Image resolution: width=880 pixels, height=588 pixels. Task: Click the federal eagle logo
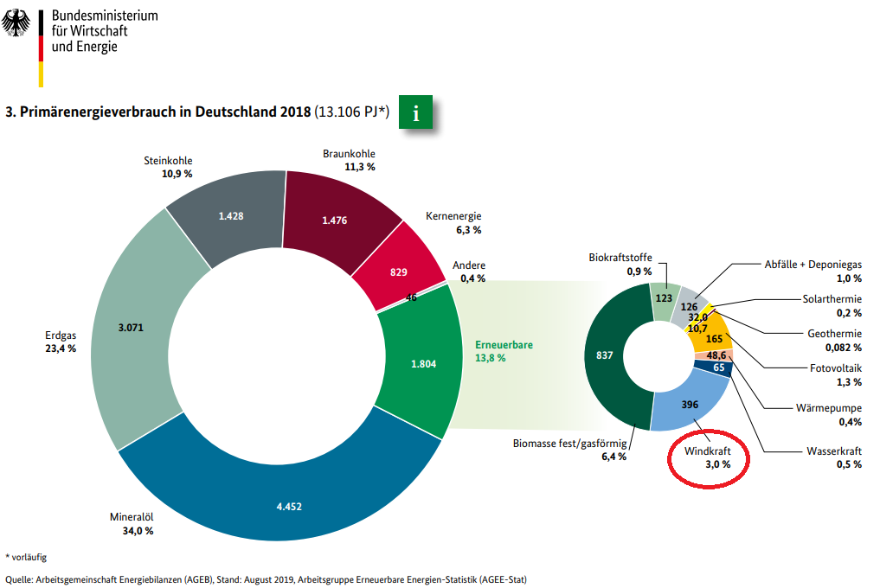pos(17,22)
